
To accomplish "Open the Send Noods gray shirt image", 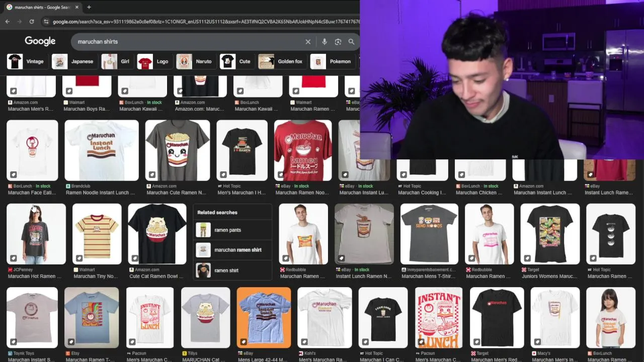I will click(x=429, y=234).
